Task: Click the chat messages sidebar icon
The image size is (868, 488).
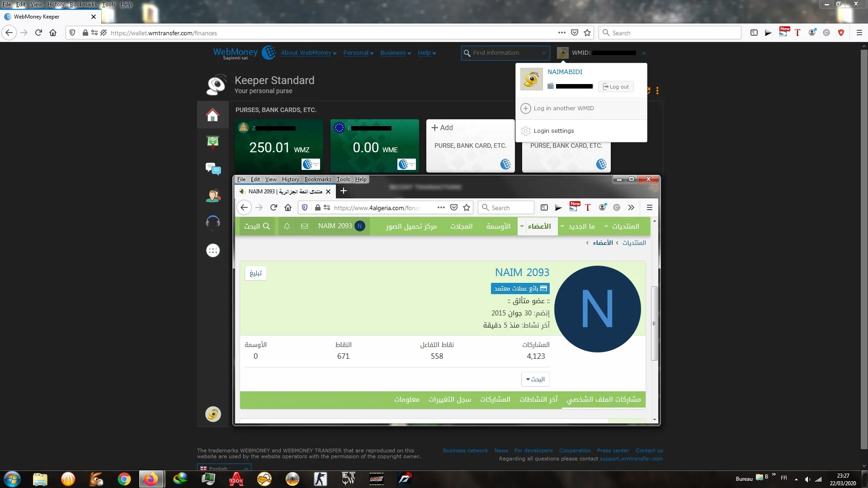Action: coord(212,169)
